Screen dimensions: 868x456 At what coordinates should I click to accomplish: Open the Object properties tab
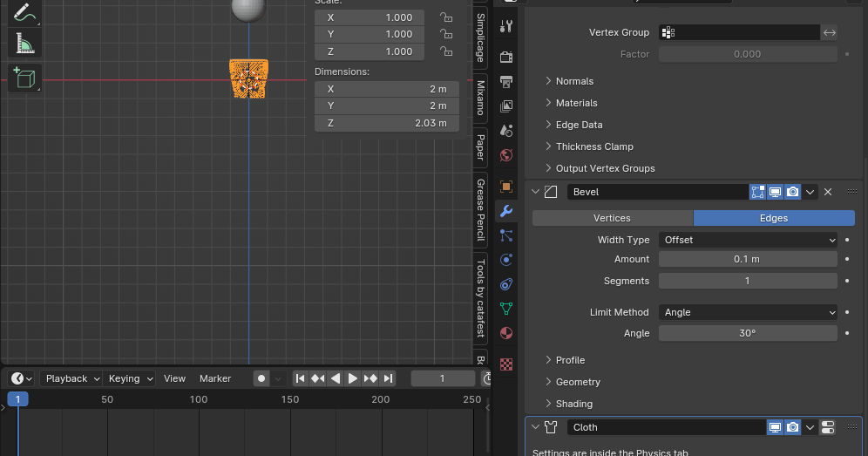(506, 187)
